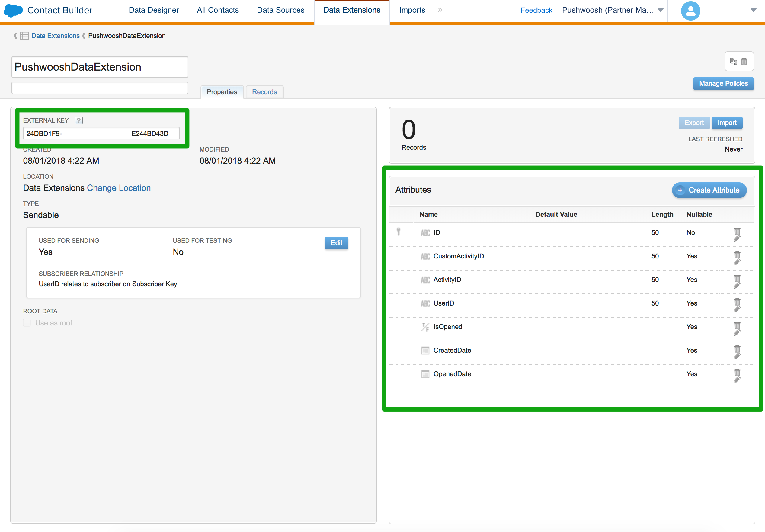Open the Data Designer tab
765x532 pixels.
pyautogui.click(x=154, y=10)
